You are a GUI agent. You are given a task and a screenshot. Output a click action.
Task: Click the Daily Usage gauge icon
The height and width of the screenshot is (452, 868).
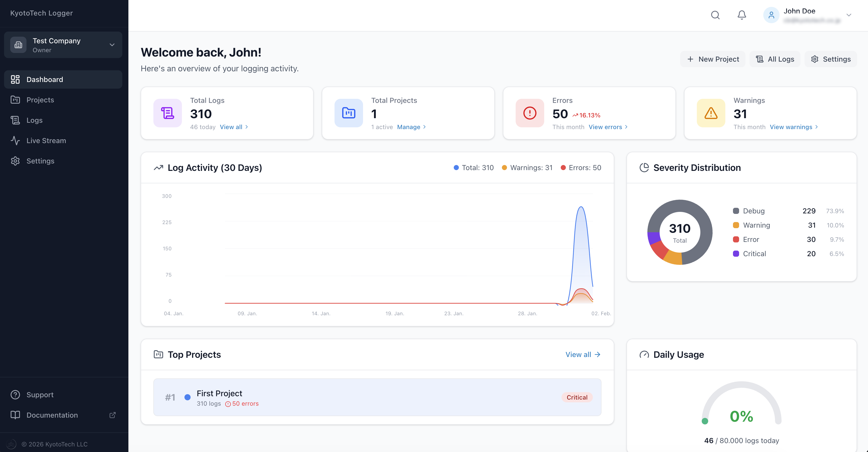click(644, 355)
